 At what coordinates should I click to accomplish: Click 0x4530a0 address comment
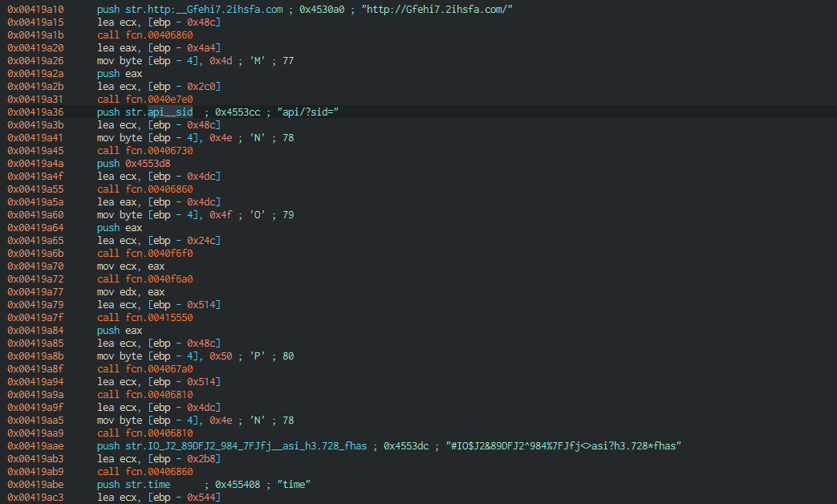pos(322,9)
